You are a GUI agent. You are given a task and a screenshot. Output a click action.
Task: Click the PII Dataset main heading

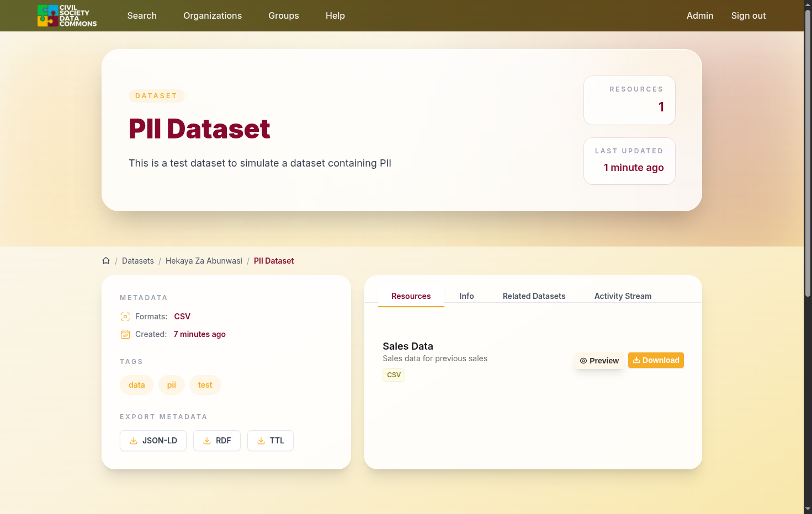[x=199, y=129]
